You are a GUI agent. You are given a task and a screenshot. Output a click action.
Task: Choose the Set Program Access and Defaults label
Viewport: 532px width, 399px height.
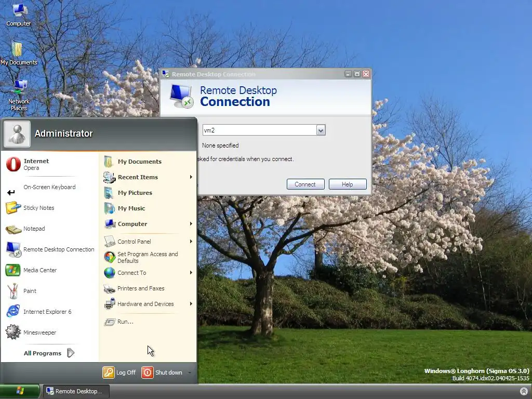[x=148, y=257]
